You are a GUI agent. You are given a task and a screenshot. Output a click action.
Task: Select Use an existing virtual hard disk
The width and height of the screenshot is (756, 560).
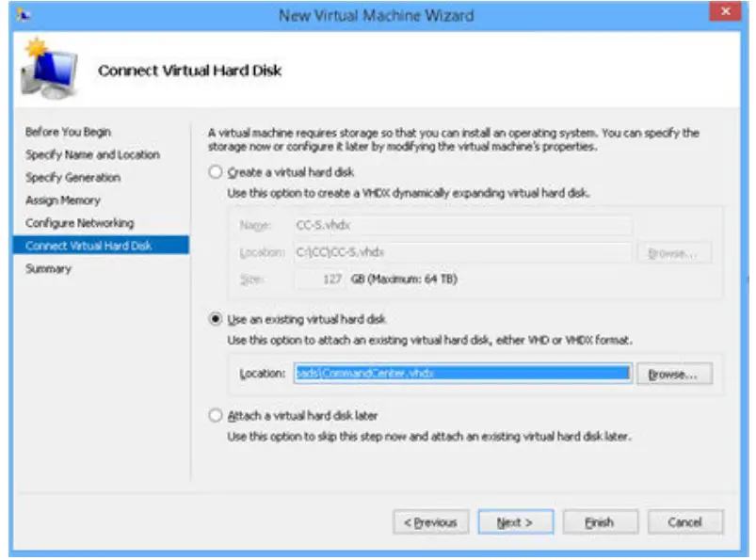[216, 319]
